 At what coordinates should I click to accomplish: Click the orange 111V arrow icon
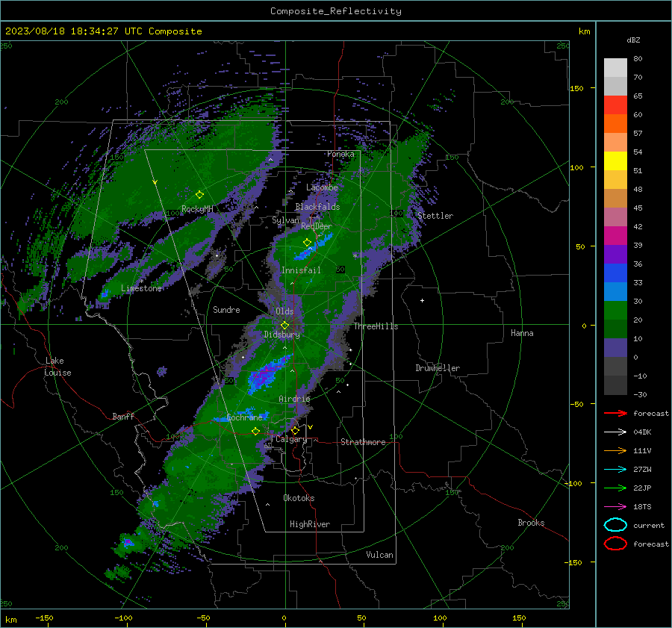coord(615,450)
